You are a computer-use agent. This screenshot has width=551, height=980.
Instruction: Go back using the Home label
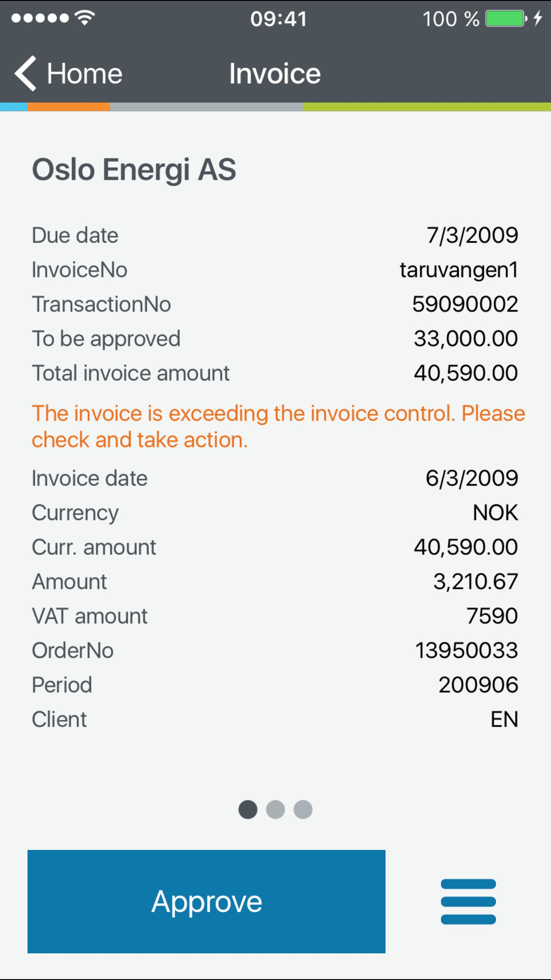[84, 74]
